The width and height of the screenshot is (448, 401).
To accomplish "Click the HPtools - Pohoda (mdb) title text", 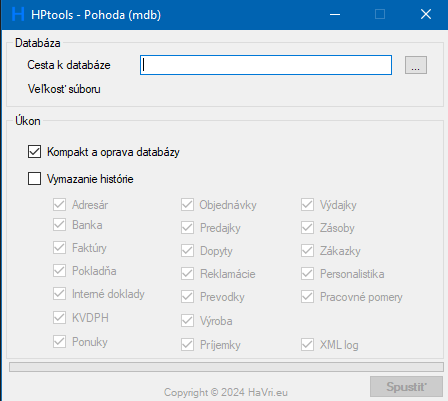I will coord(96,15).
